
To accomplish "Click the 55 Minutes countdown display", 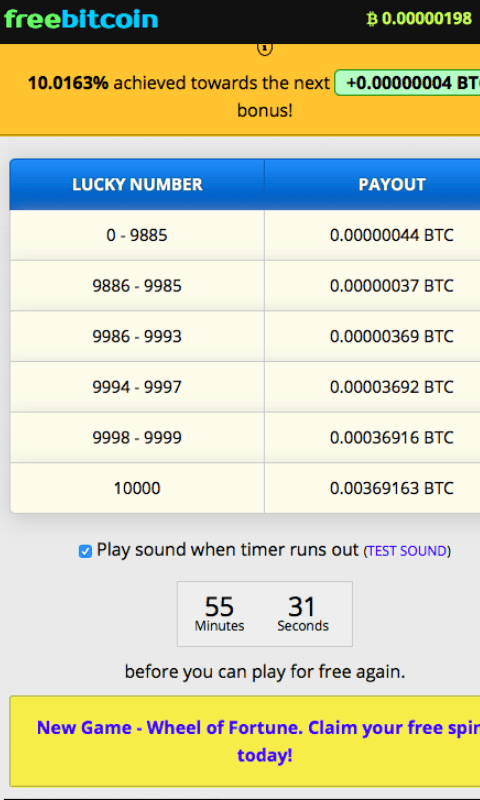I will [219, 614].
